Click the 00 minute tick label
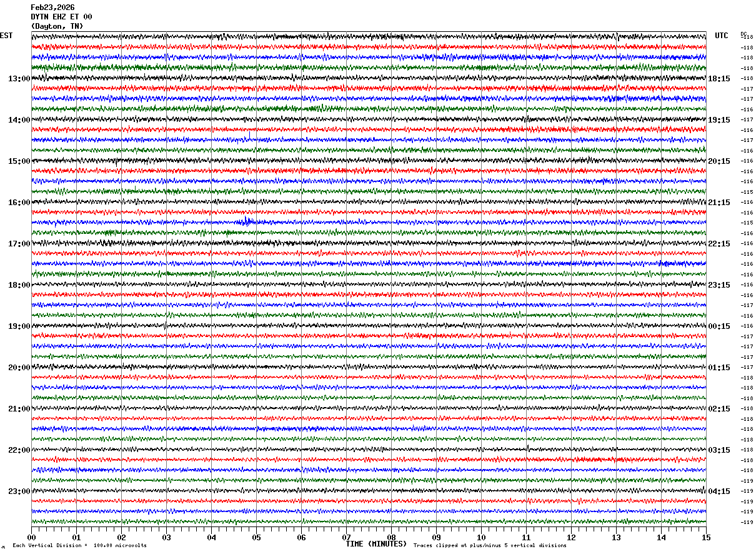 coord(31,537)
